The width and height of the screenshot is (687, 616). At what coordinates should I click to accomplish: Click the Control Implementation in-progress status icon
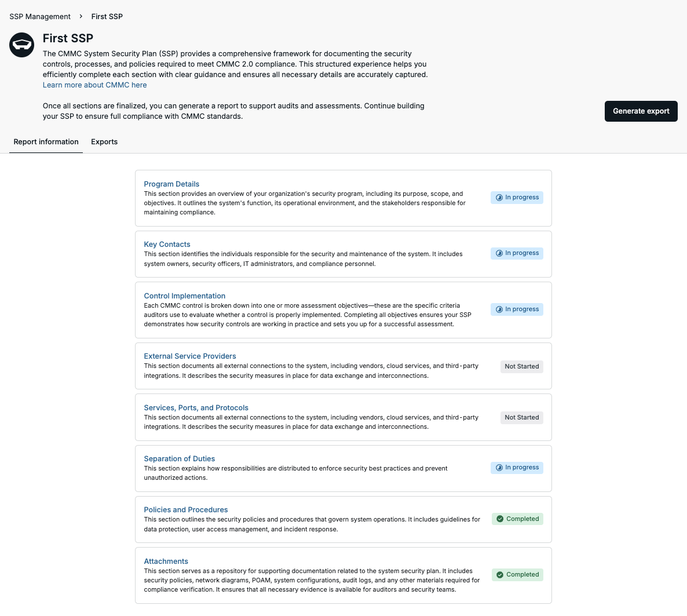(x=499, y=309)
